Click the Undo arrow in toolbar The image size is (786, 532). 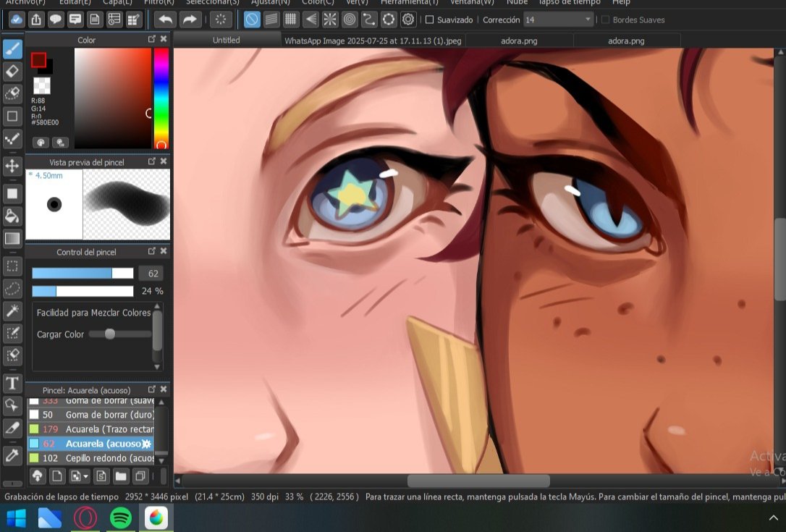pyautogui.click(x=166, y=20)
